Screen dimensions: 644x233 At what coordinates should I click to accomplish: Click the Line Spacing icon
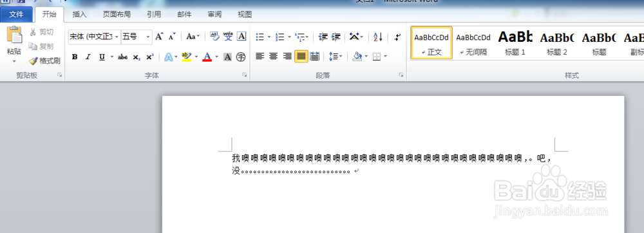click(x=333, y=57)
